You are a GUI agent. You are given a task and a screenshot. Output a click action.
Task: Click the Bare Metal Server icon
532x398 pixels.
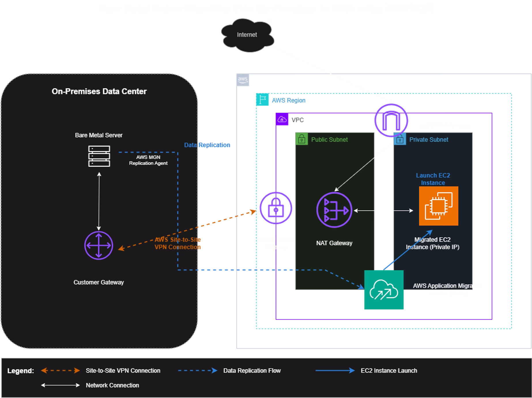tap(99, 156)
